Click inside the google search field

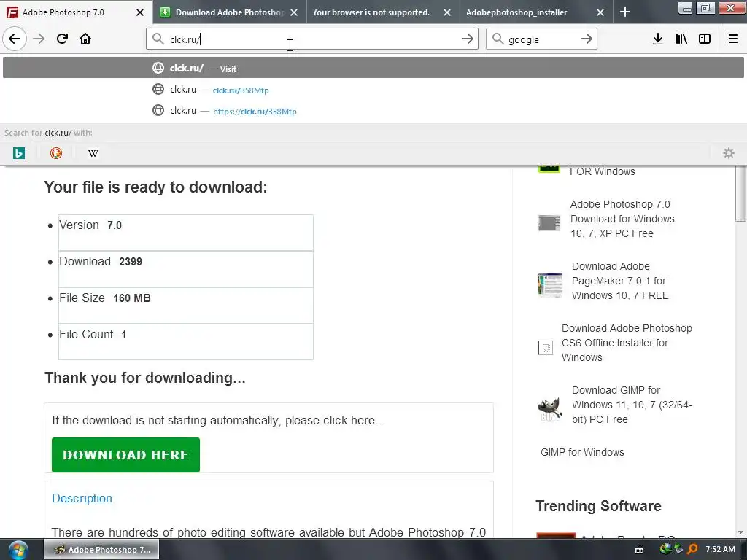tap(541, 39)
